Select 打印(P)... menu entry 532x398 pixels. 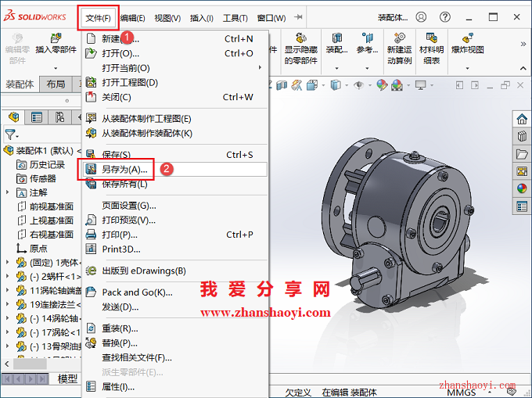175,235
